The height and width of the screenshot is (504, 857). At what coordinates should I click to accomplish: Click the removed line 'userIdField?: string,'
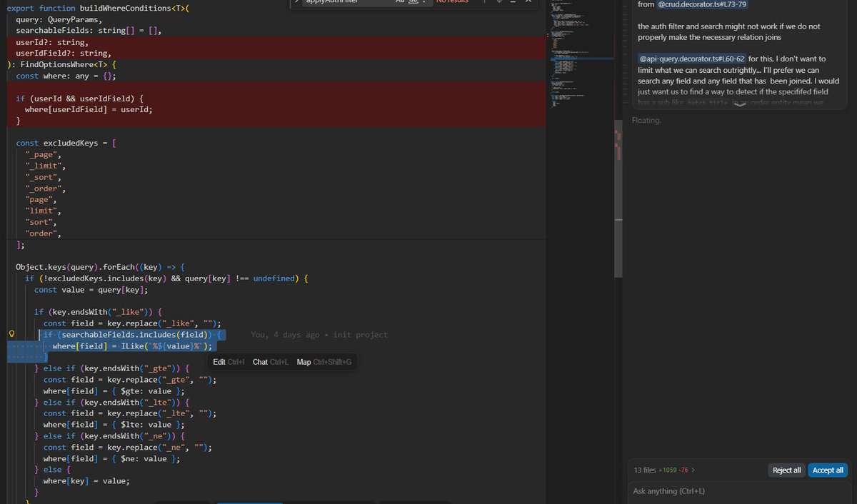tap(64, 53)
